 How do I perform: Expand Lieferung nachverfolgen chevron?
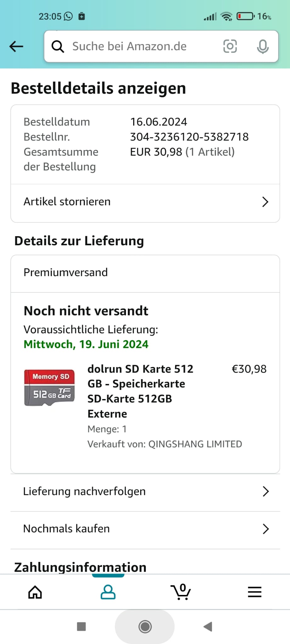(266, 491)
